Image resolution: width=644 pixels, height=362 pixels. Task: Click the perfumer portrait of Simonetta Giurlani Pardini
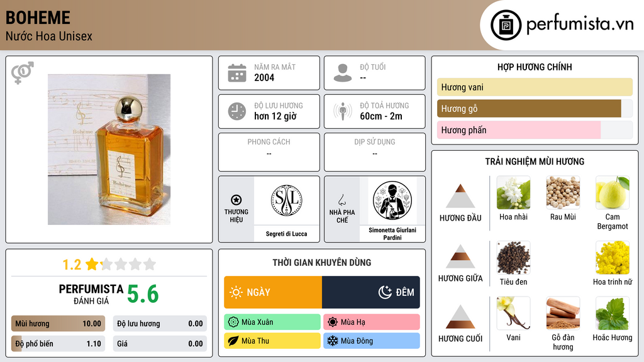[392, 200]
